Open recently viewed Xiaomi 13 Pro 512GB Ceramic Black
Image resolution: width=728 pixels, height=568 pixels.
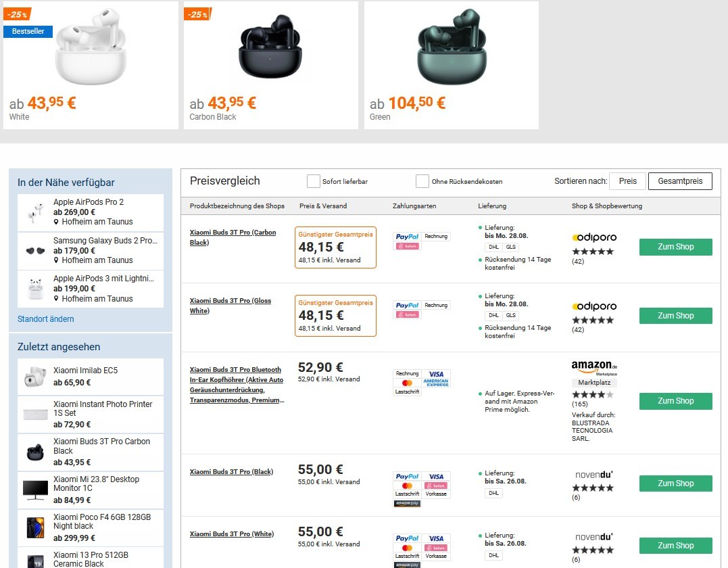pyautogui.click(x=91, y=558)
